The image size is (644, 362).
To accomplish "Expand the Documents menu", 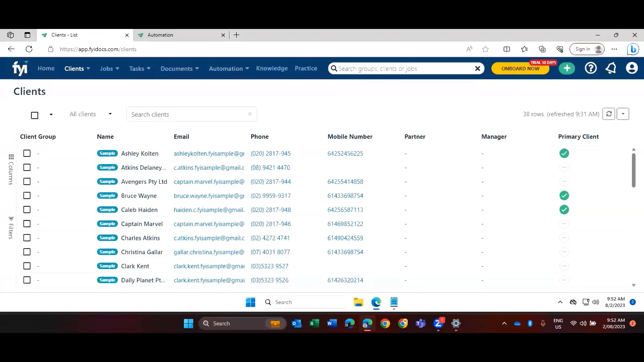I will click(180, 68).
